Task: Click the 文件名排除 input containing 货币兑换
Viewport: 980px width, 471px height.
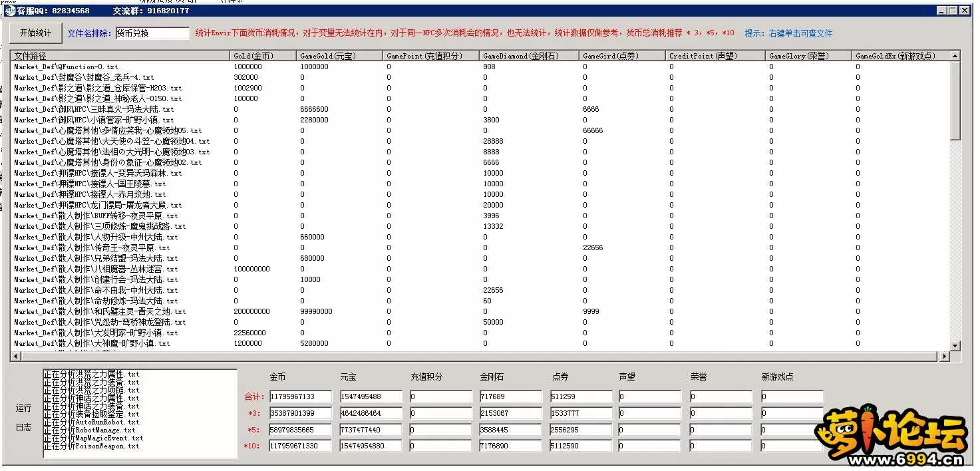Action: pyautogui.click(x=152, y=33)
